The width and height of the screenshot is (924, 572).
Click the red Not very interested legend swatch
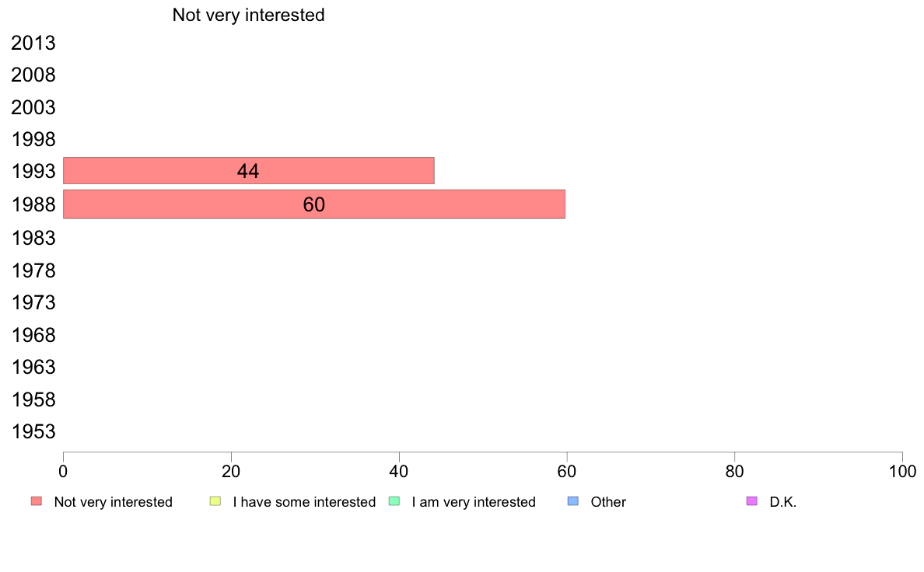tap(37, 501)
